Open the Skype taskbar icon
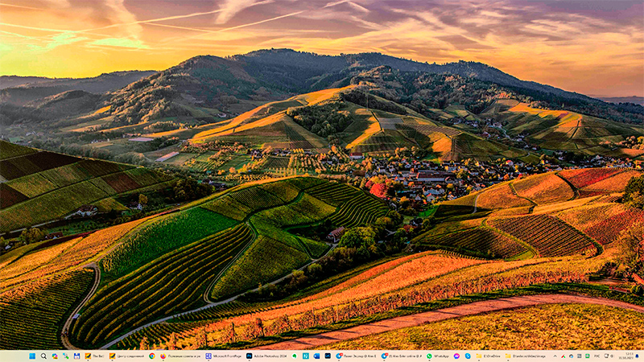The height and width of the screenshot is (362, 644). pos(468,356)
